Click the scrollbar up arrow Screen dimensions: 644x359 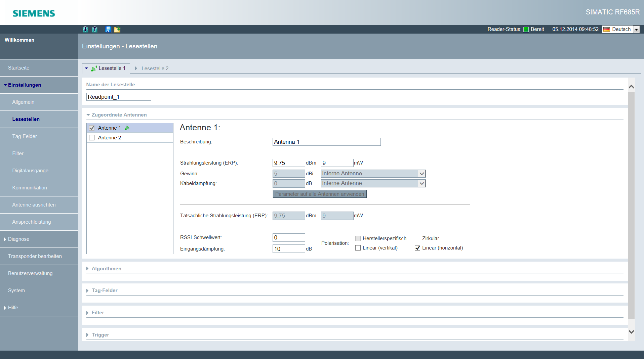[x=631, y=87]
